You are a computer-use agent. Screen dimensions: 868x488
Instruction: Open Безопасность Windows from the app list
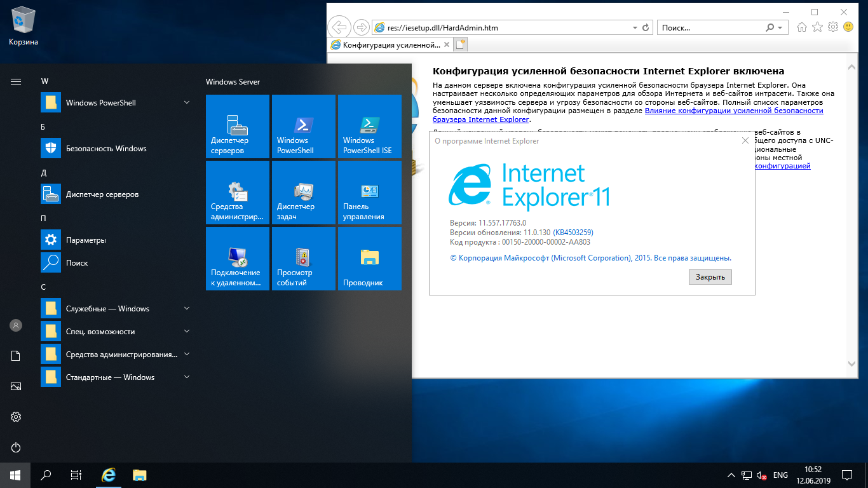pos(117,149)
